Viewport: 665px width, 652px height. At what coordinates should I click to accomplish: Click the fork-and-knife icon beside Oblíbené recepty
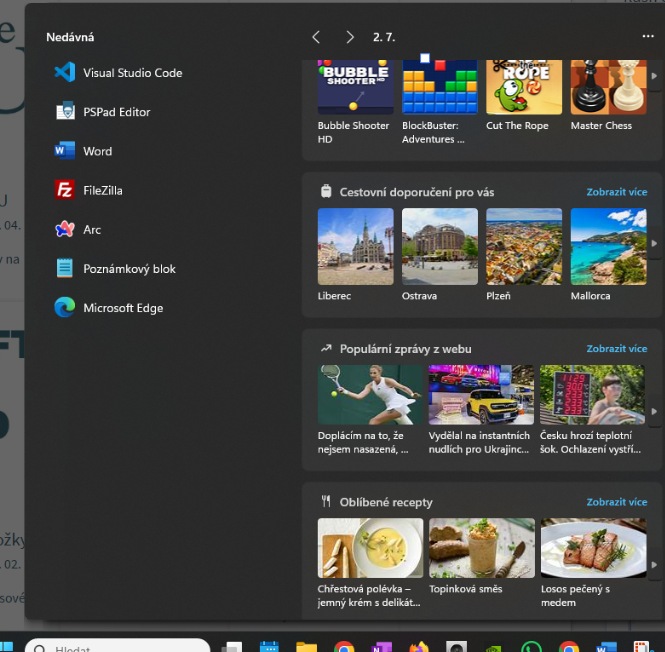(x=326, y=501)
